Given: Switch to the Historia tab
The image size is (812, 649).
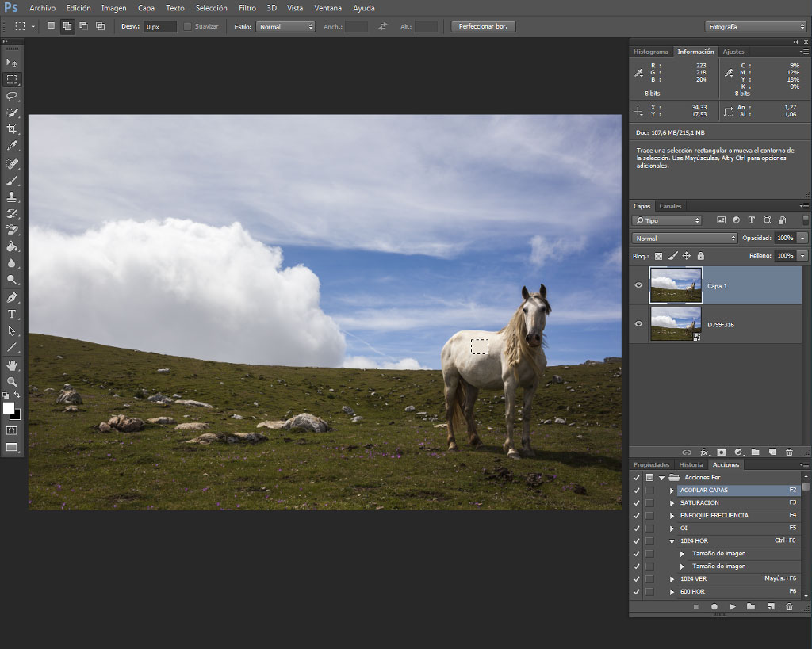Looking at the screenshot, I should point(691,464).
